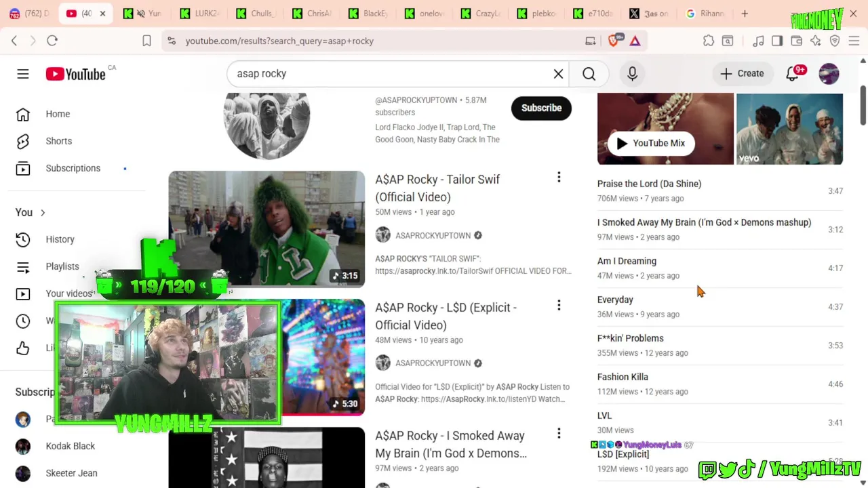Switch to the CrazyL tab
This screenshot has width=868, height=488.
click(479, 14)
